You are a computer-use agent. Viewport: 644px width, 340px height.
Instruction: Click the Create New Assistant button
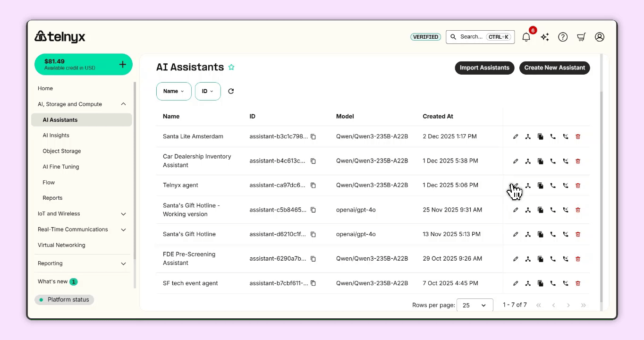pos(554,68)
